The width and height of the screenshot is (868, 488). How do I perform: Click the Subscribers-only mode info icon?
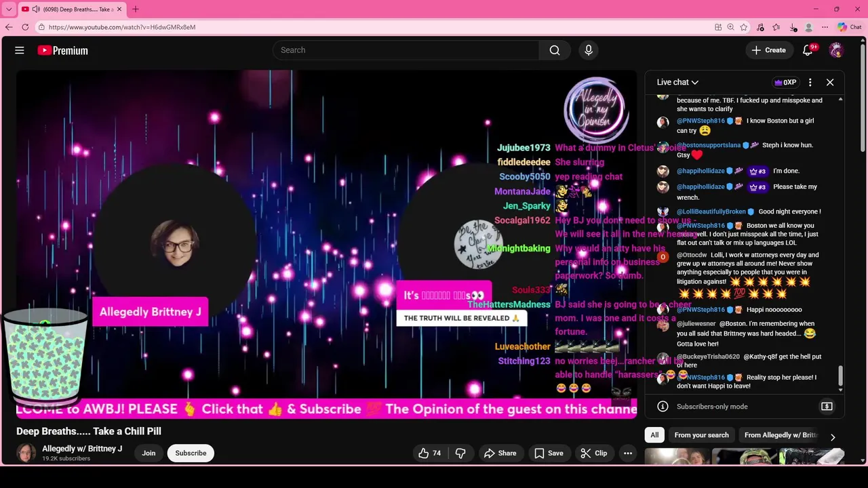point(663,407)
